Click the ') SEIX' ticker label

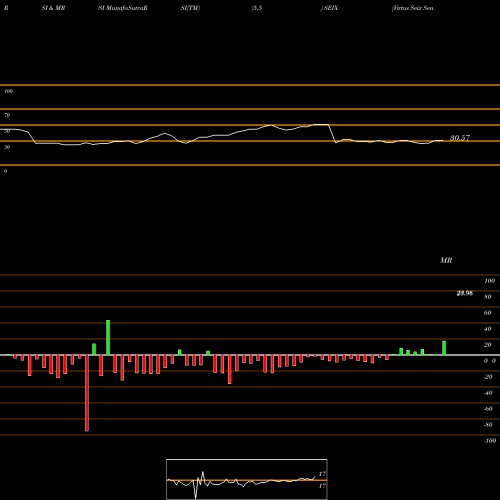tap(329, 8)
